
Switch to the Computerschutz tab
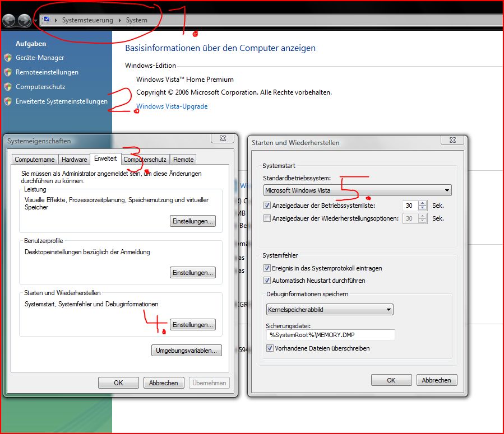click(145, 160)
